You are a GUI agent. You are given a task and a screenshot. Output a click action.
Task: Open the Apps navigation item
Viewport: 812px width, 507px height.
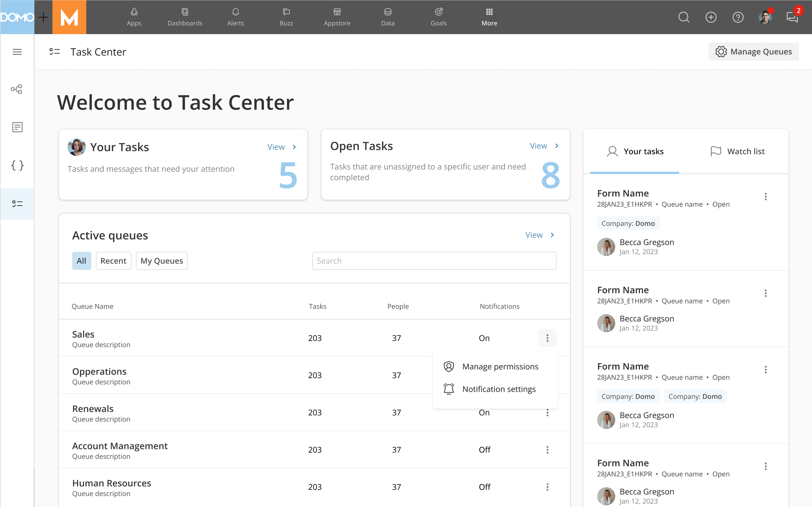[x=134, y=17]
